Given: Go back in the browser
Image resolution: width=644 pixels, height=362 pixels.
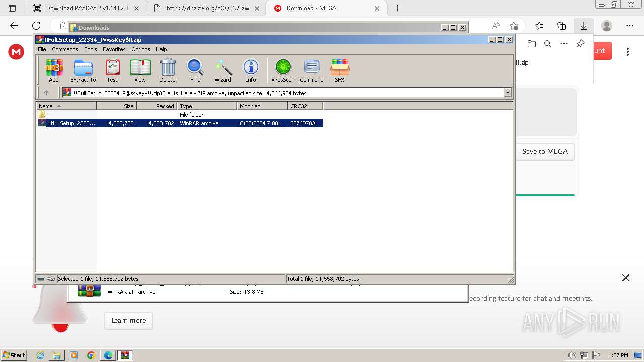Looking at the screenshot, I should 14,26.
